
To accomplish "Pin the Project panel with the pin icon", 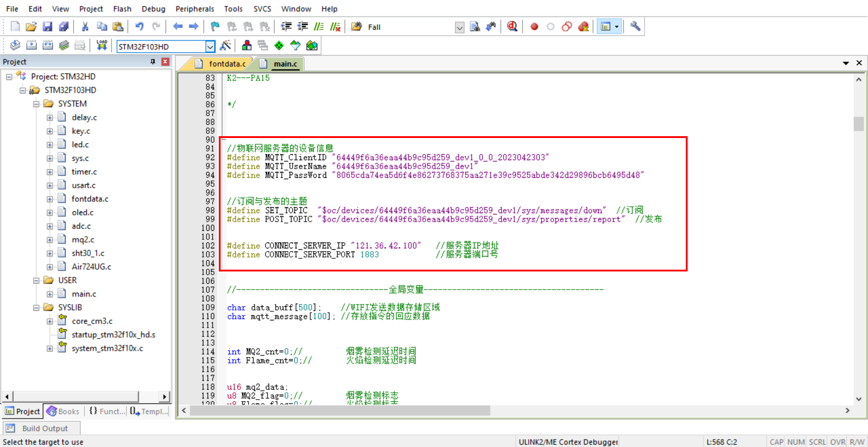I will click(153, 62).
